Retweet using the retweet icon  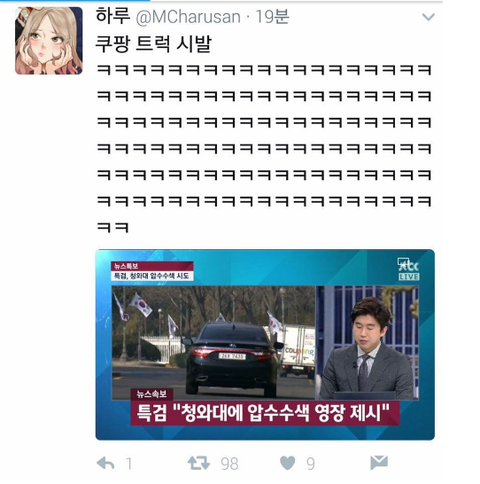coord(199,463)
